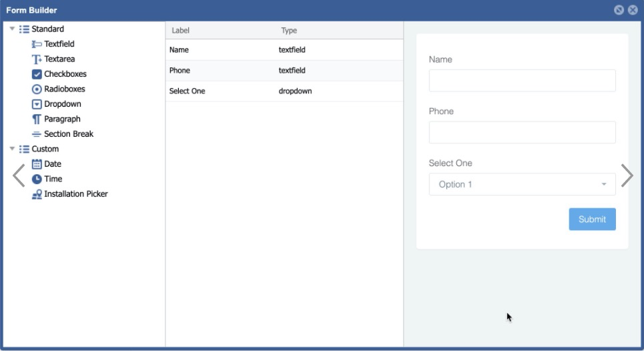Image resolution: width=644 pixels, height=351 pixels.
Task: Click the Type column header
Action: pyautogui.click(x=289, y=31)
